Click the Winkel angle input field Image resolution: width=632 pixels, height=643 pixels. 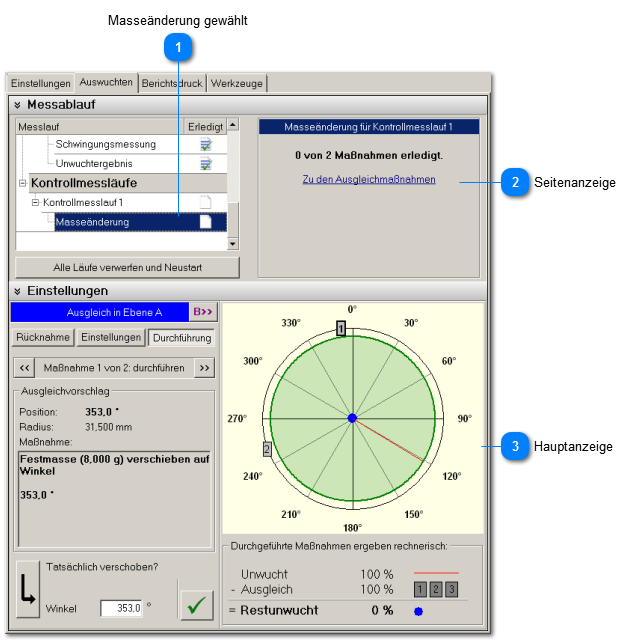121,608
